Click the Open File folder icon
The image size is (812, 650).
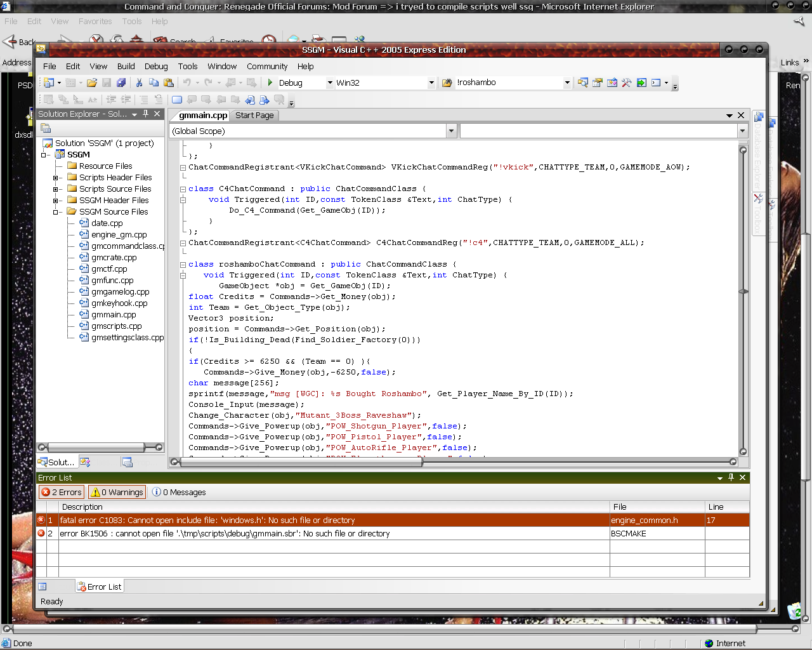point(92,83)
